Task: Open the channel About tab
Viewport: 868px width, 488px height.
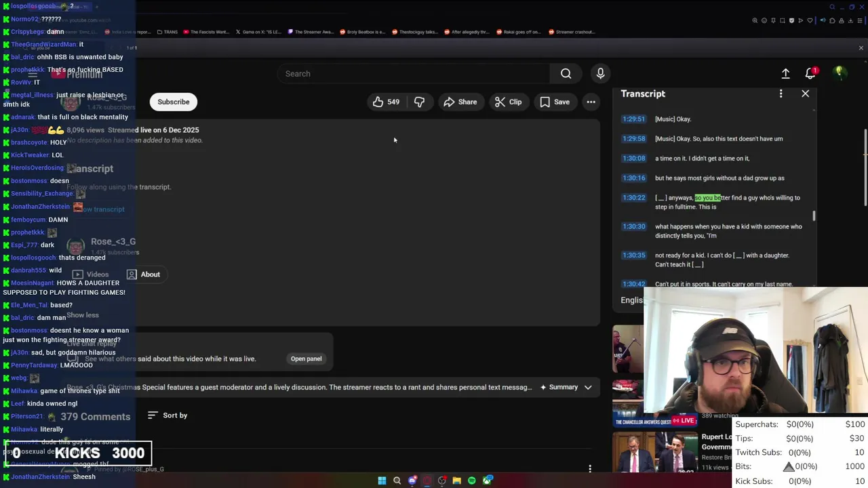Action: pyautogui.click(x=143, y=274)
